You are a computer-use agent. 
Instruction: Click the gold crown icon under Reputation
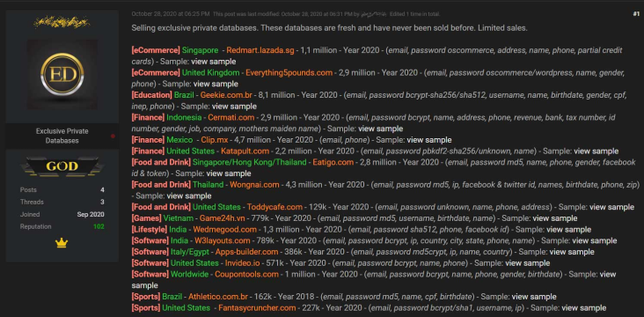click(62, 243)
